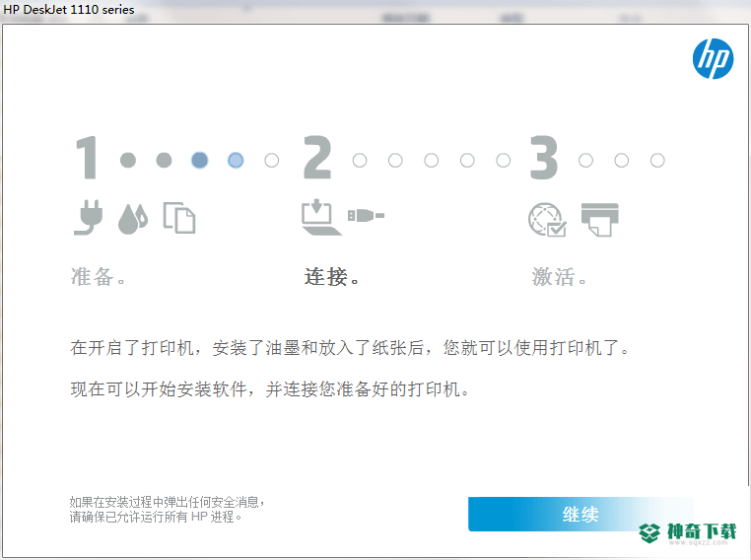The height and width of the screenshot is (560, 751).
Task: Click the 继续 continue button
Action: (x=580, y=514)
